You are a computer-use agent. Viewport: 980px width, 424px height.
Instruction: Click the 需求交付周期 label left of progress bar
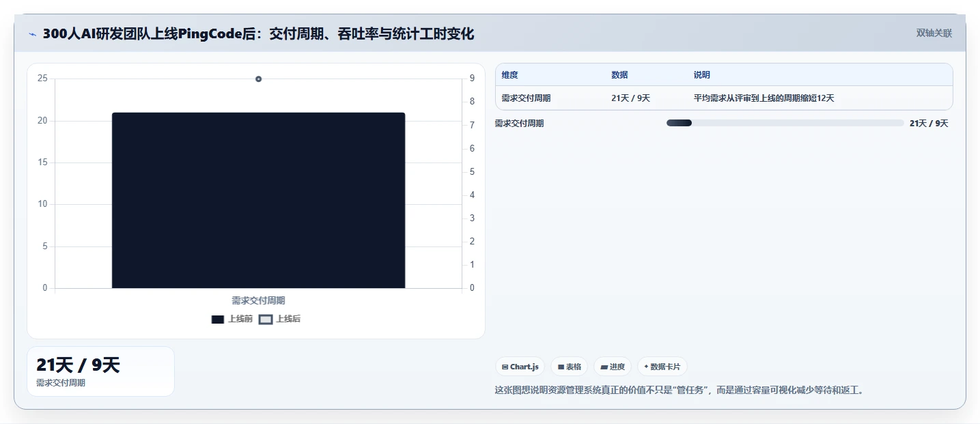[x=520, y=124]
